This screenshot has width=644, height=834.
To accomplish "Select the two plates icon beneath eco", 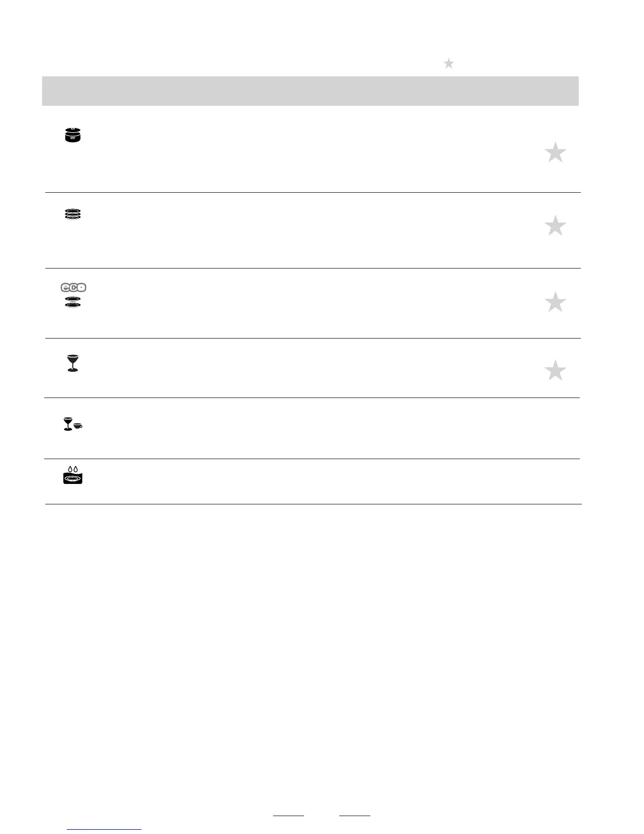I will pyautogui.click(x=73, y=302).
